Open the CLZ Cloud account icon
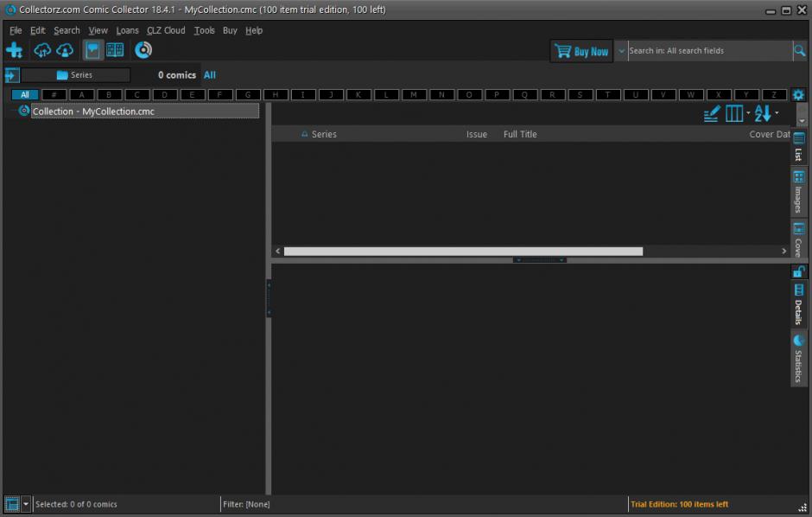This screenshot has width=812, height=517. (x=65, y=50)
